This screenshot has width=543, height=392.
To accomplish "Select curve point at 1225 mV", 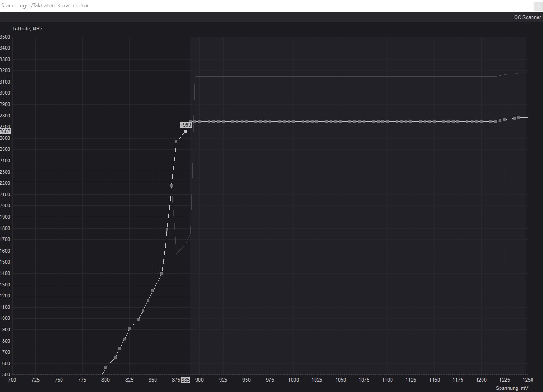I will point(505,119).
